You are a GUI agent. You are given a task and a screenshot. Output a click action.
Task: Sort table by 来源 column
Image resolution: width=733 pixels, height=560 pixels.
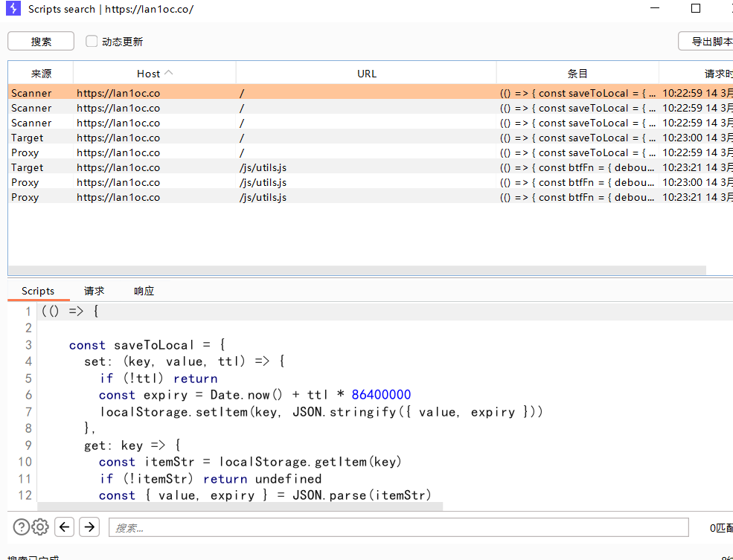pos(41,74)
